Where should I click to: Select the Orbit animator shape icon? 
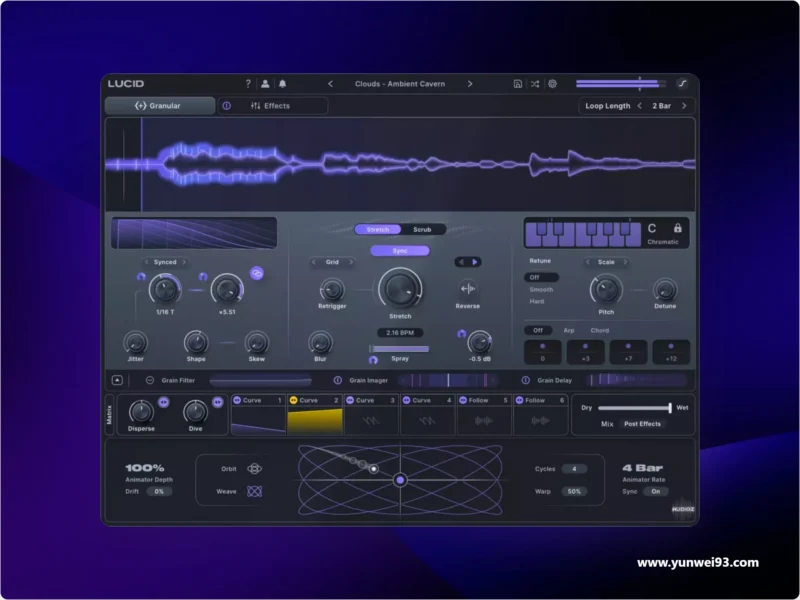tap(255, 469)
